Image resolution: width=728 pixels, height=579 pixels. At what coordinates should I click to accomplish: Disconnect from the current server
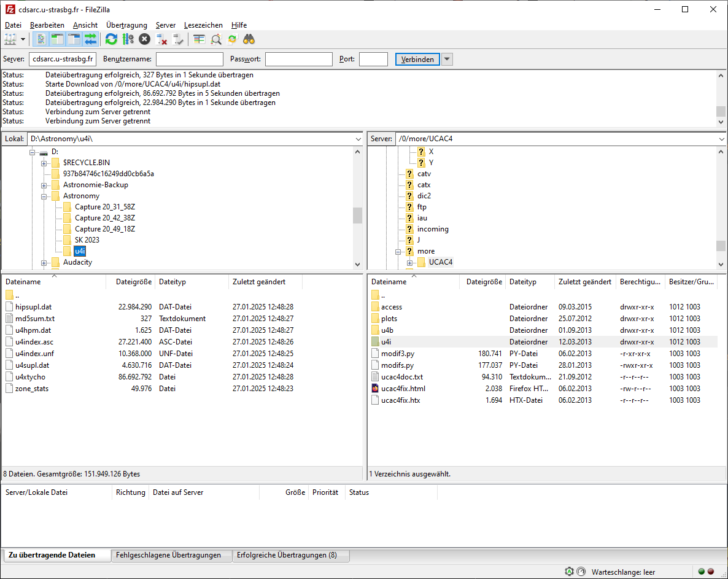161,39
